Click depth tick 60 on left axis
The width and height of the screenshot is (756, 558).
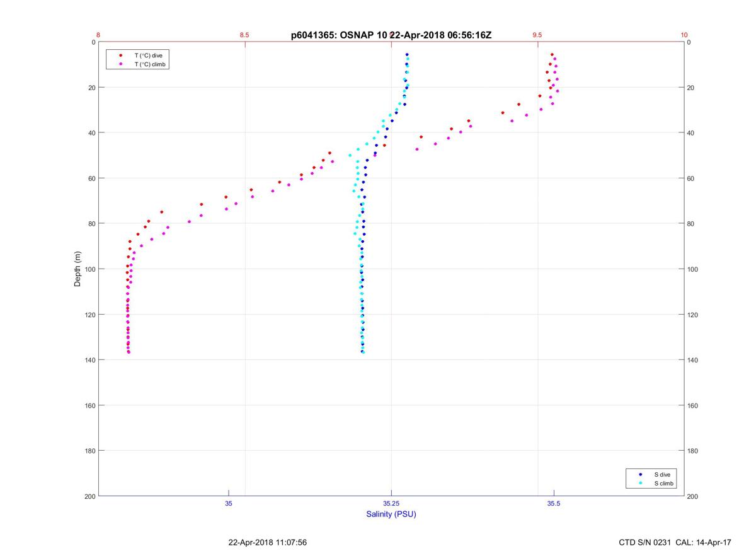(91, 178)
